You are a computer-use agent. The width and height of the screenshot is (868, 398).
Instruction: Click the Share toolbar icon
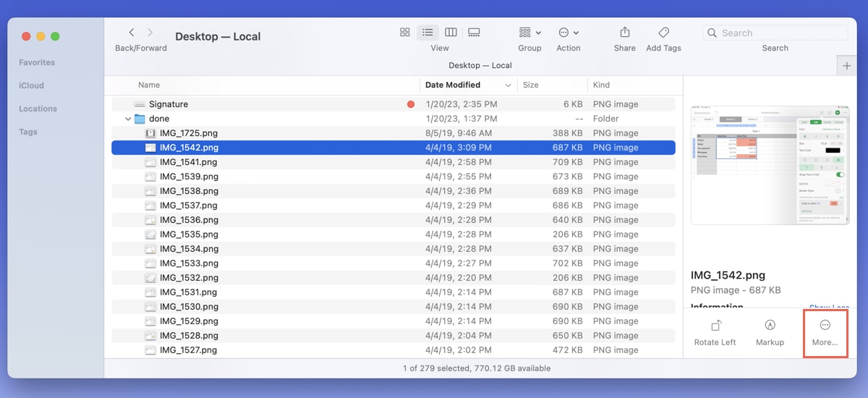[625, 33]
